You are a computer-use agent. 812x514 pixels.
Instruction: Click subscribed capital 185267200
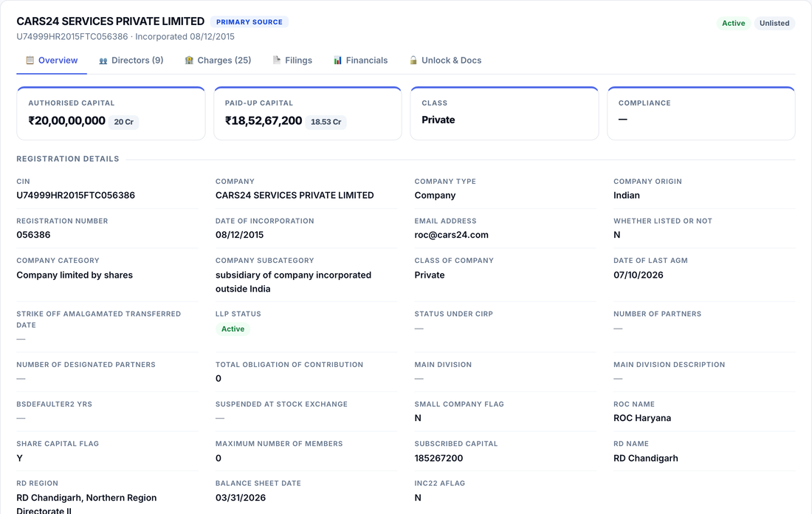click(438, 458)
